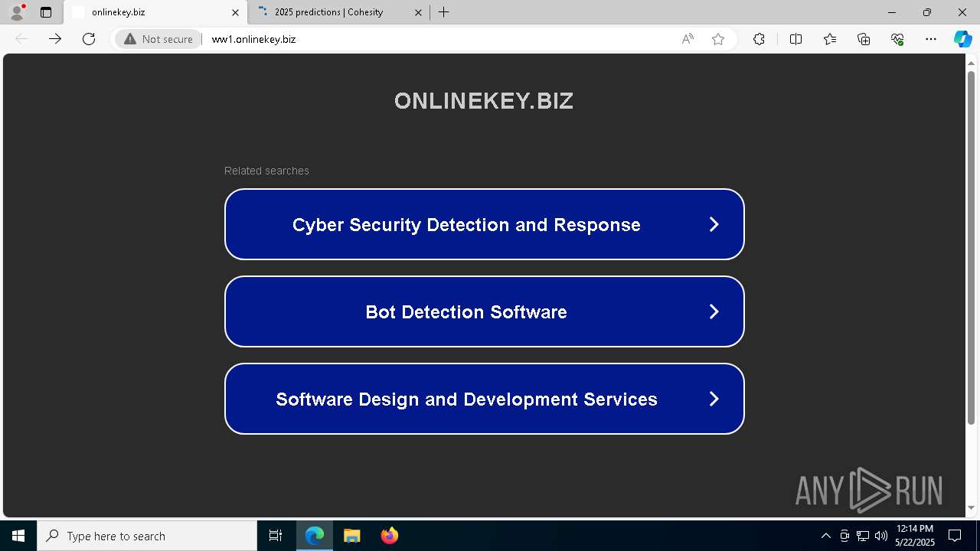Image resolution: width=980 pixels, height=551 pixels.
Task: Restore down the Edge window
Action: click(x=927, y=12)
